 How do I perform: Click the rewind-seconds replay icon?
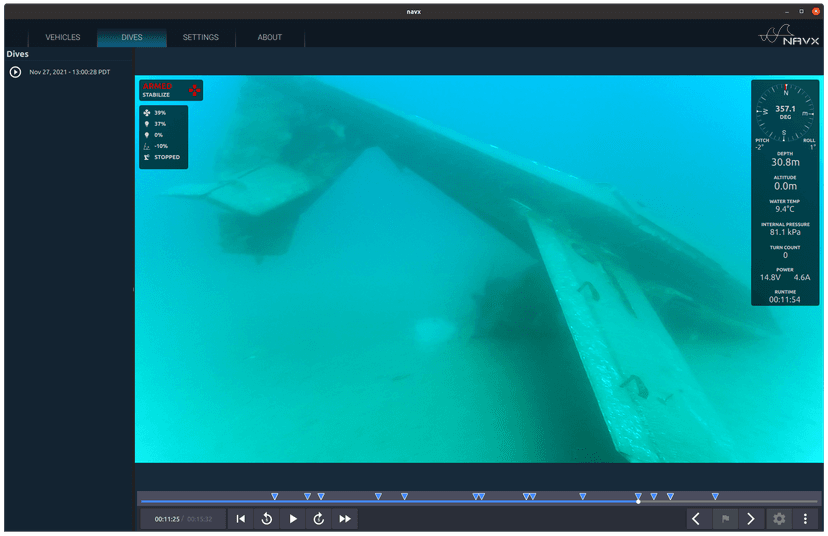point(267,519)
